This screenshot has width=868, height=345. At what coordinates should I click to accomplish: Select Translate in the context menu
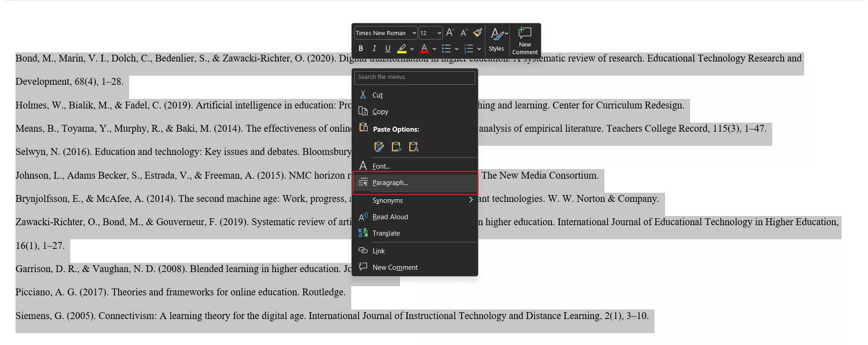(x=415, y=233)
